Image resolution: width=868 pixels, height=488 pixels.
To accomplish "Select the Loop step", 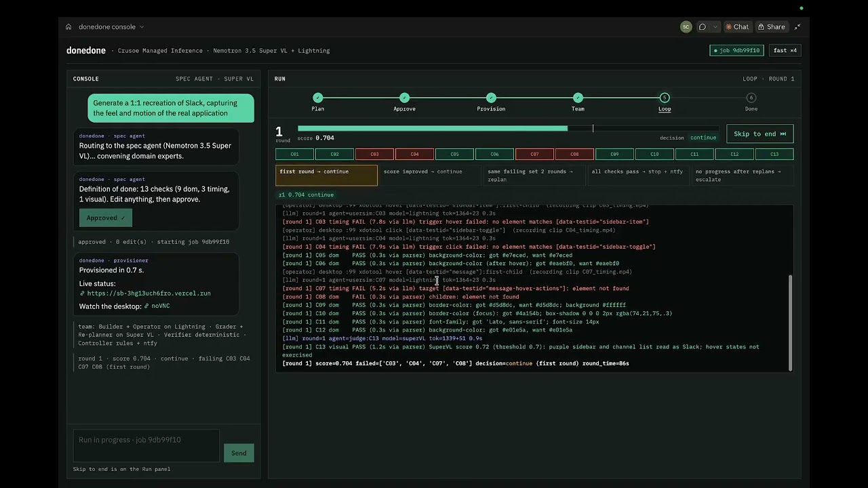I will 665,102.
